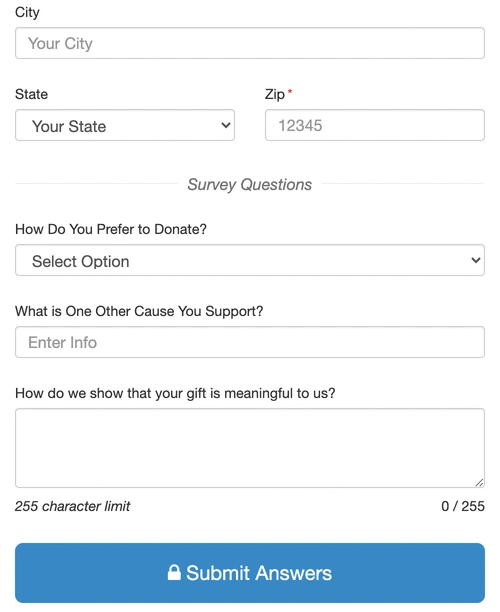Click the lock icon on Submit button
Viewport: 500px width, 612px height.
coord(174,573)
